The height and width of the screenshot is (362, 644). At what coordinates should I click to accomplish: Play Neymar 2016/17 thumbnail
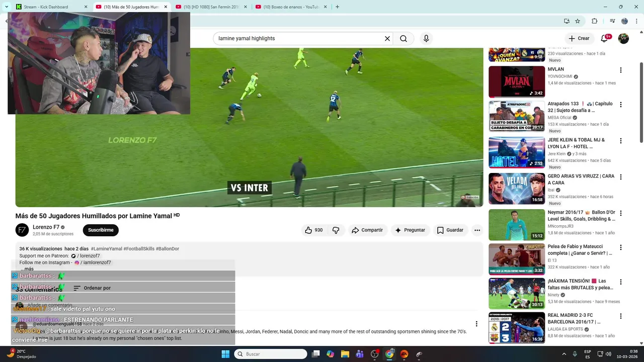pos(517,225)
